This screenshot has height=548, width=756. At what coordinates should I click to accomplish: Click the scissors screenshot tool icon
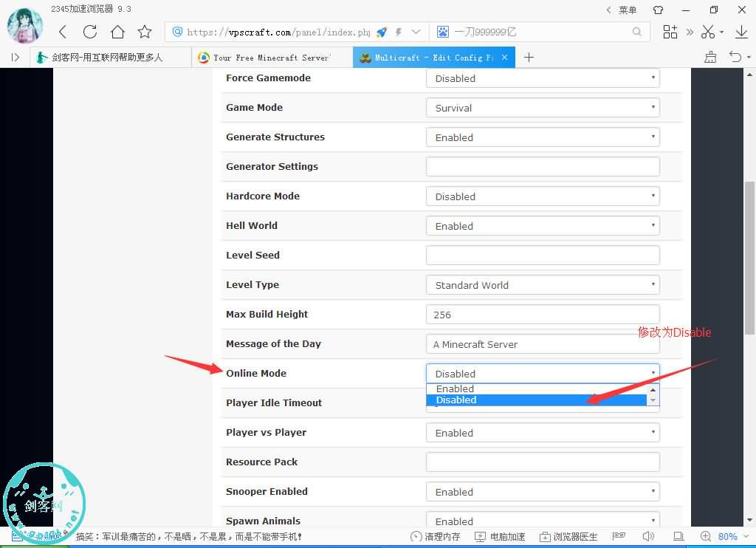click(x=708, y=32)
